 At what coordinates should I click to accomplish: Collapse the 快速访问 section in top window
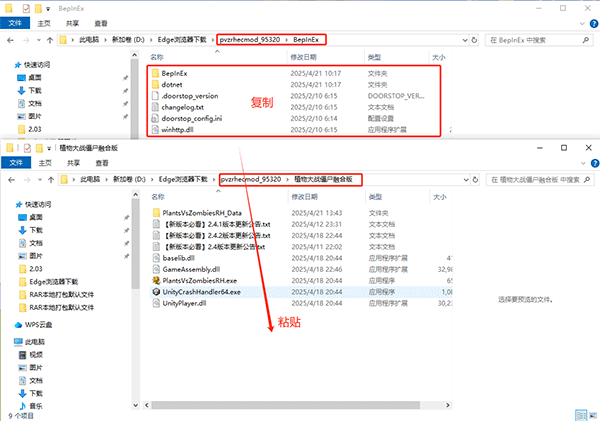8,63
